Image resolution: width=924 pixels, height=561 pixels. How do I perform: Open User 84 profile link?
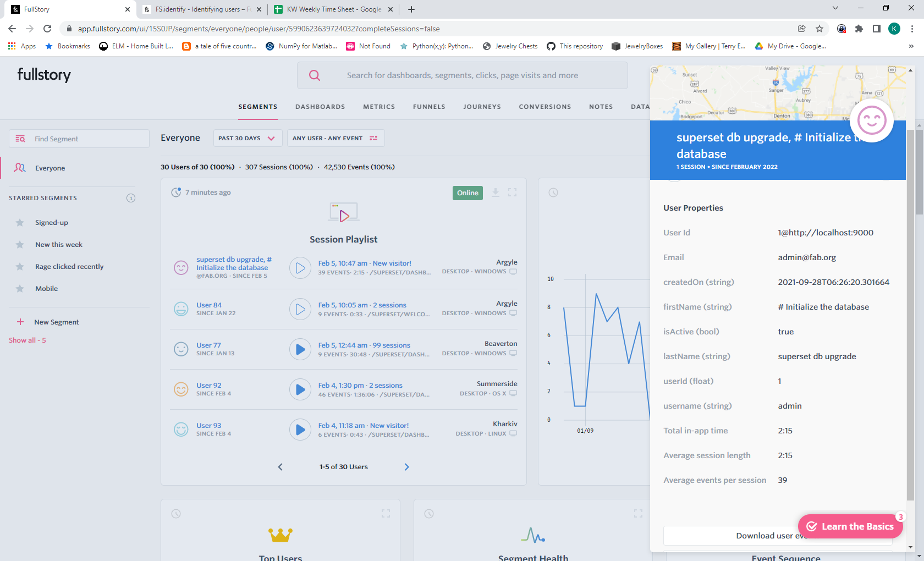209,305
